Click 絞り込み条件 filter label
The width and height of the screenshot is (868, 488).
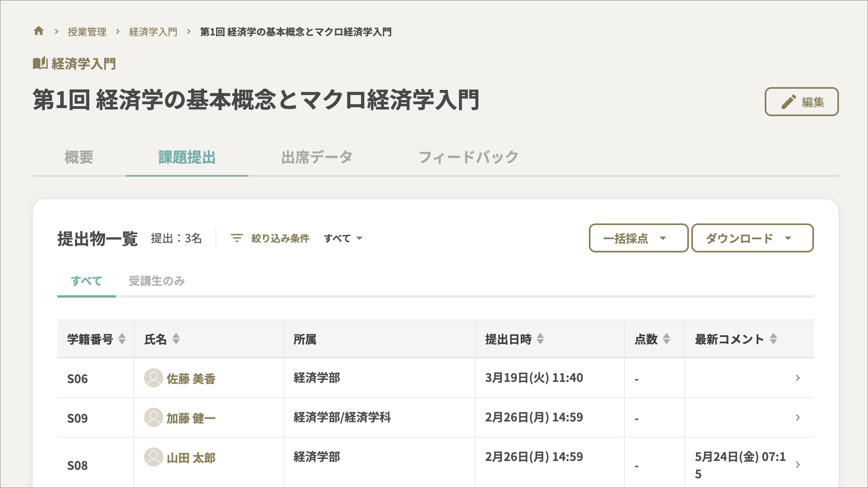[x=280, y=238]
